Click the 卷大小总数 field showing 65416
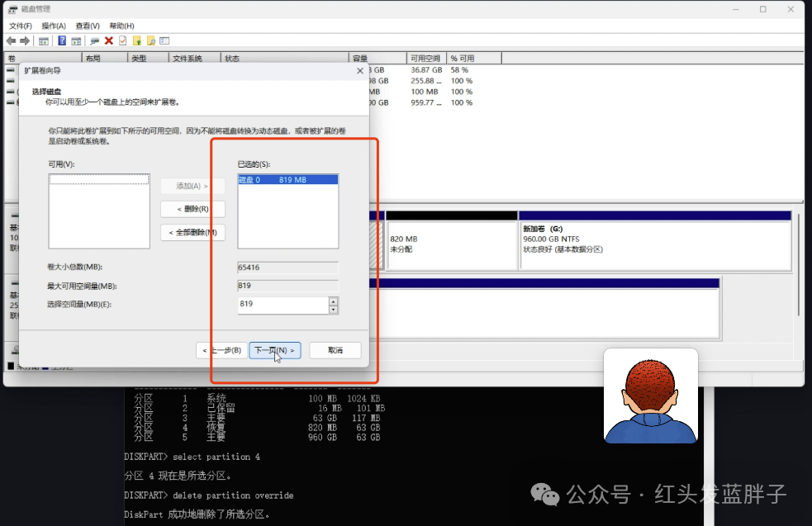812x526 pixels. [288, 268]
